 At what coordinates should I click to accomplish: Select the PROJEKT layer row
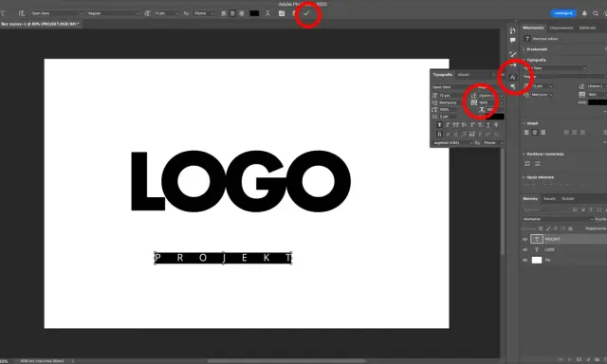pos(563,240)
